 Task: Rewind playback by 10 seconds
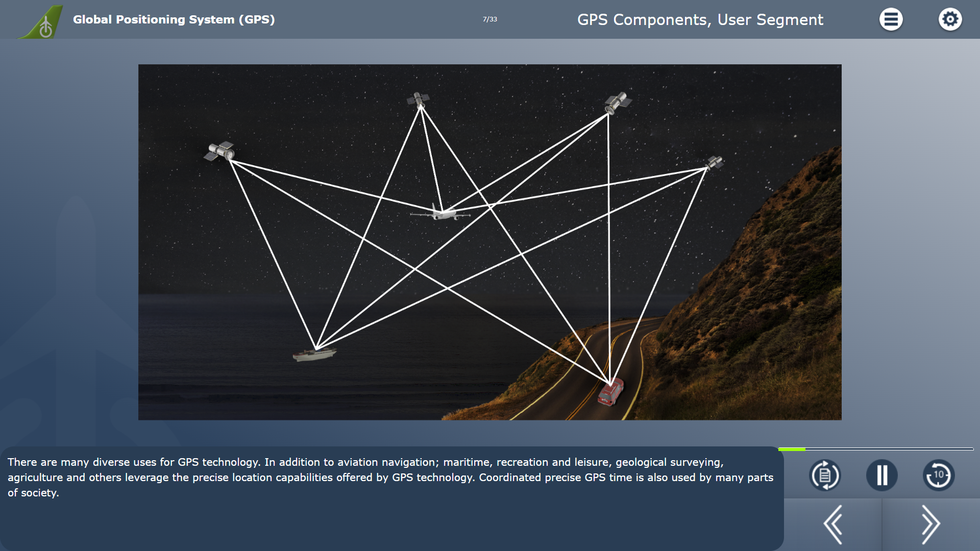[x=938, y=475]
